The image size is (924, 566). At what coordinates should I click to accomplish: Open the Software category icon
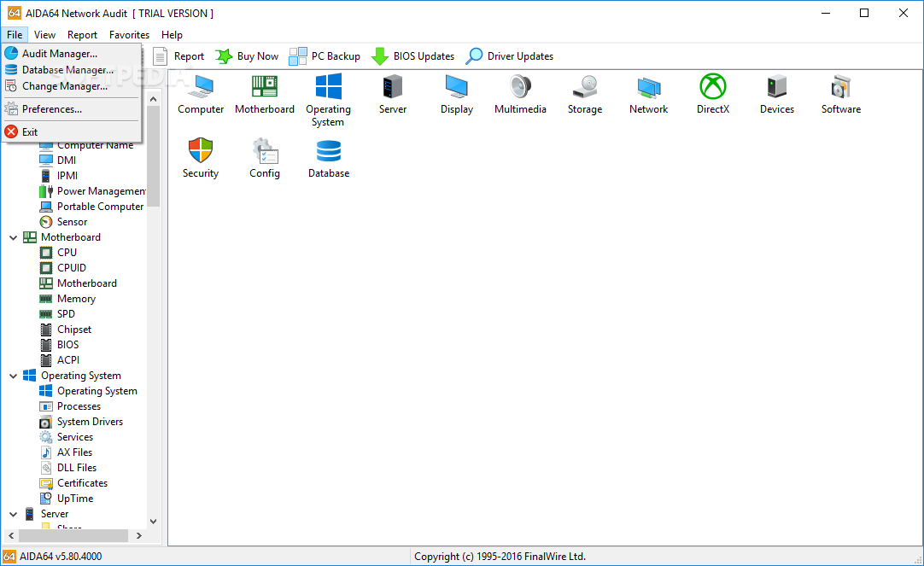[841, 94]
